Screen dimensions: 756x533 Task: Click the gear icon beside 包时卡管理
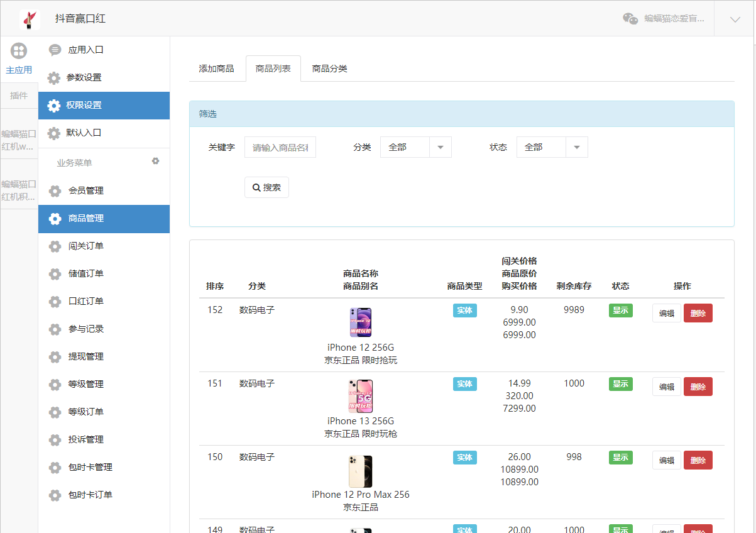pyautogui.click(x=55, y=468)
